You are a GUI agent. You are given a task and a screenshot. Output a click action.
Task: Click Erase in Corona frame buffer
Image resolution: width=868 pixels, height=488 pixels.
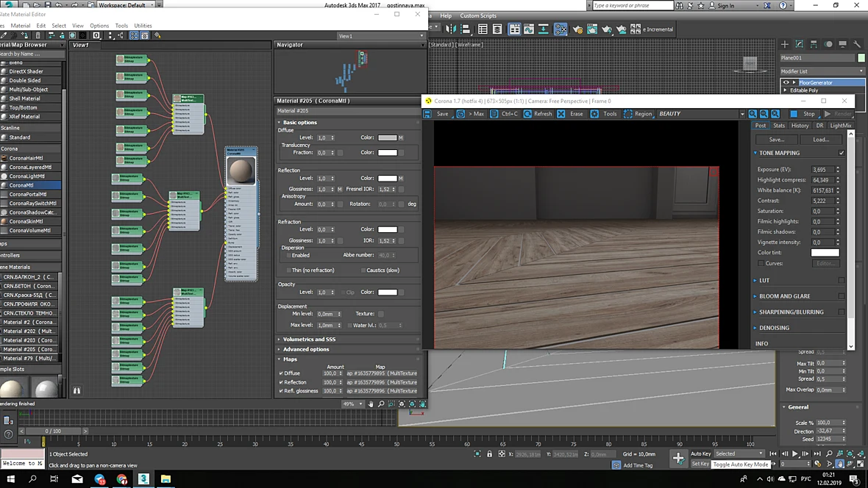click(571, 114)
